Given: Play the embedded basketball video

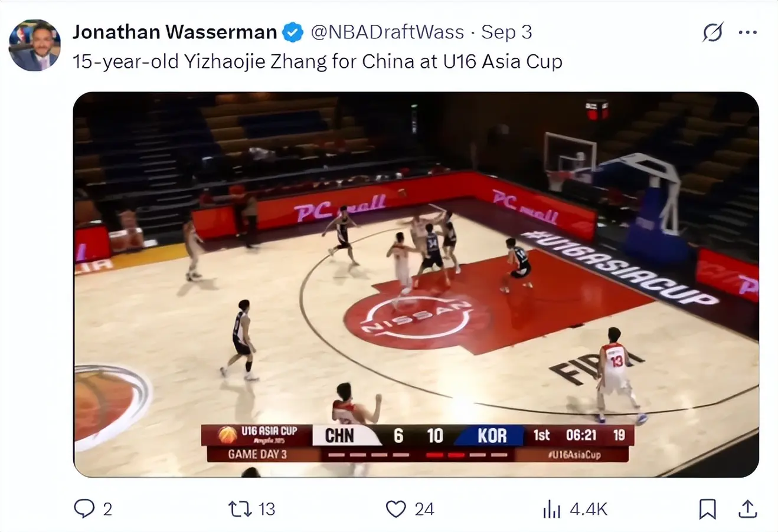Looking at the screenshot, I should (416, 284).
